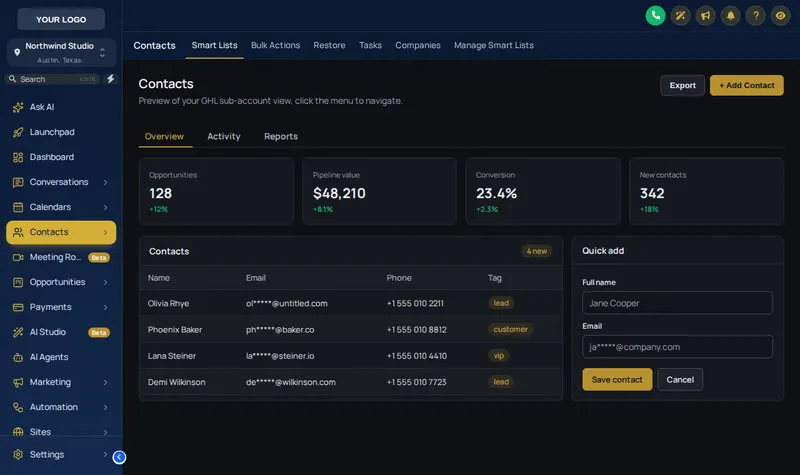Click the Conversations chat icon
The image size is (800, 475).
[x=18, y=182]
